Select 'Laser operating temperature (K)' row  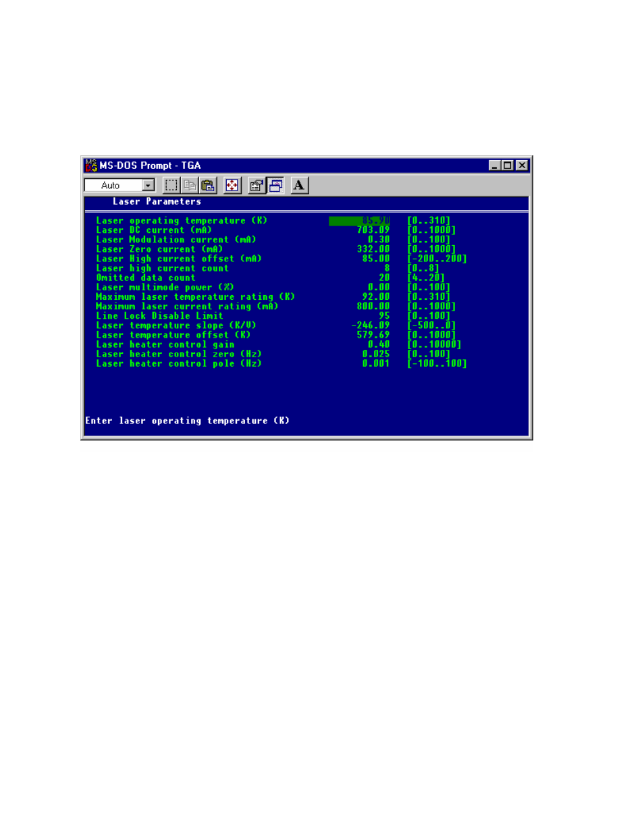pyautogui.click(x=273, y=221)
